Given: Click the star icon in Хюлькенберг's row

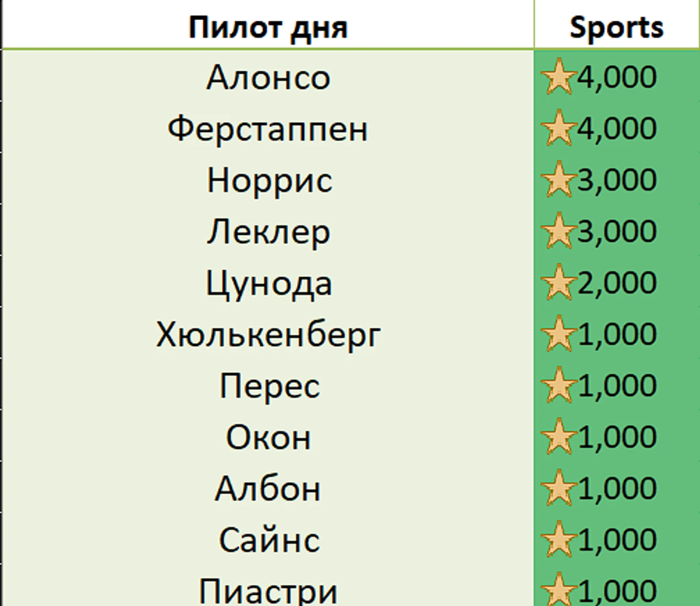Looking at the screenshot, I should pos(558,334).
